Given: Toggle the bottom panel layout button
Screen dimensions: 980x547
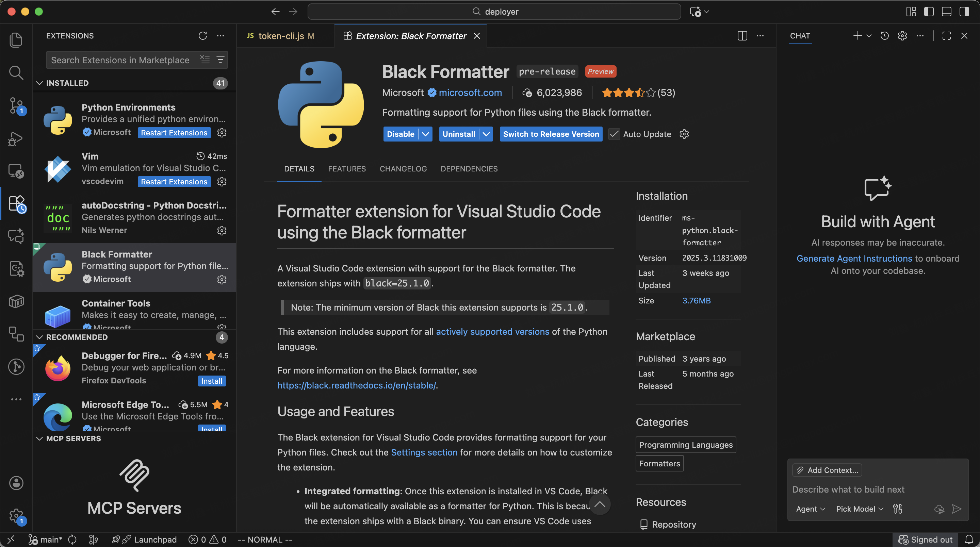Looking at the screenshot, I should [947, 12].
